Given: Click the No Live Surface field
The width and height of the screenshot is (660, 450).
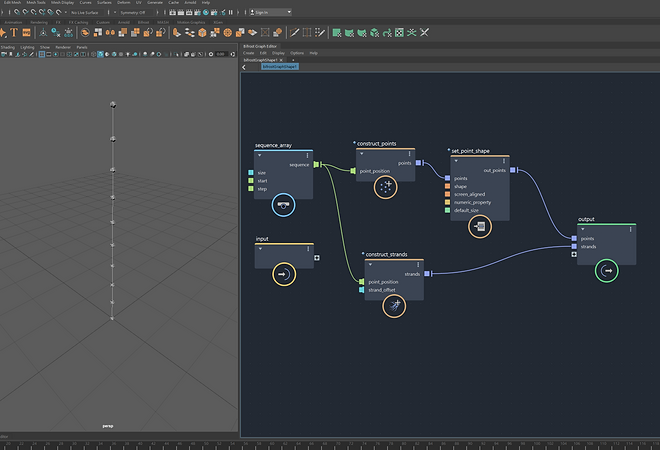Looking at the screenshot, I should tap(86, 12).
